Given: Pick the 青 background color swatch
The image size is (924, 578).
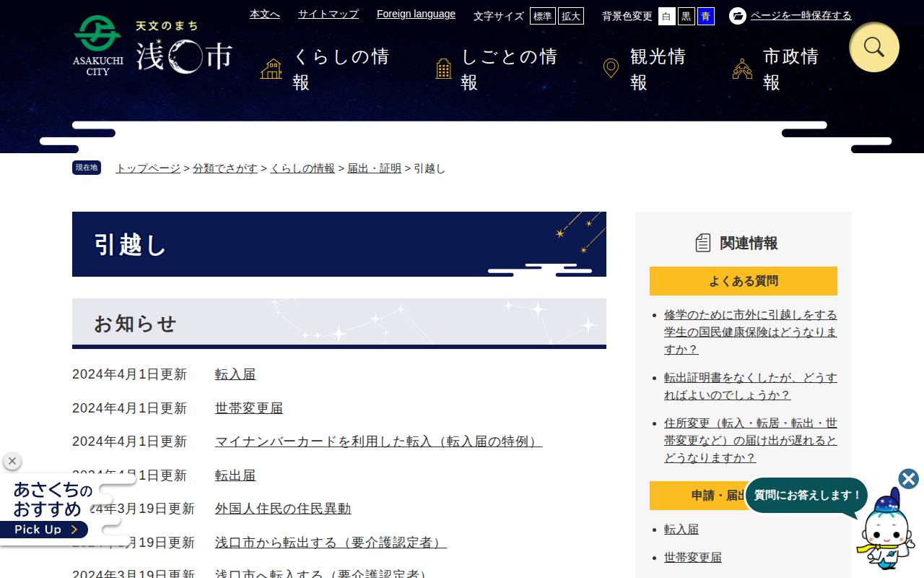Looking at the screenshot, I should click(x=704, y=16).
